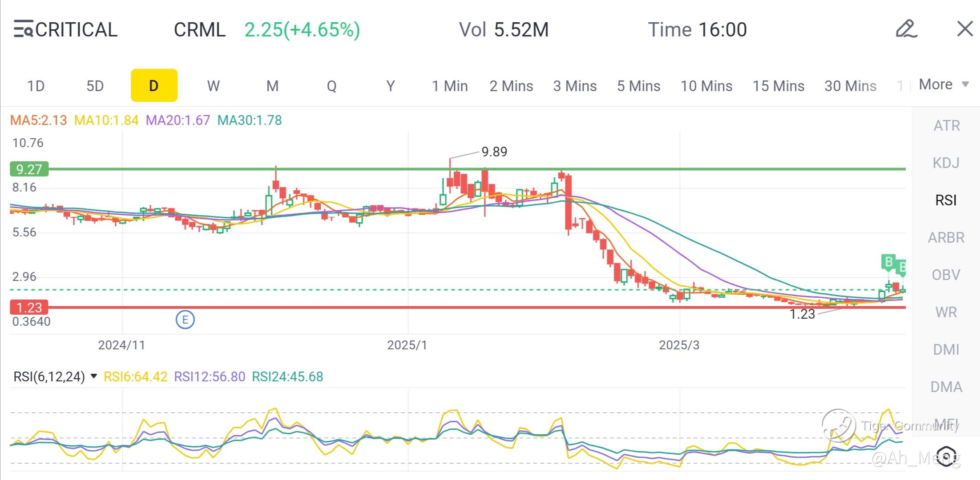Viewport: 980px width, 480px height.
Task: Select the 5D timeframe tab
Action: [95, 86]
